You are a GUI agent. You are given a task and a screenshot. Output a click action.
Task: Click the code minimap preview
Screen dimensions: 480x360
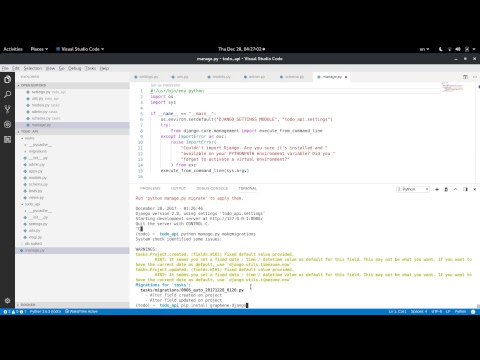click(452, 87)
